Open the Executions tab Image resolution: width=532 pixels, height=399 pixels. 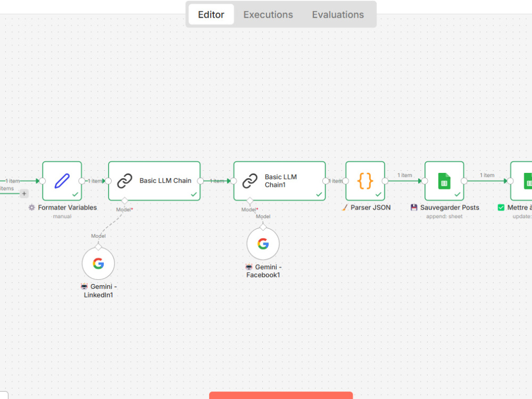click(x=268, y=14)
